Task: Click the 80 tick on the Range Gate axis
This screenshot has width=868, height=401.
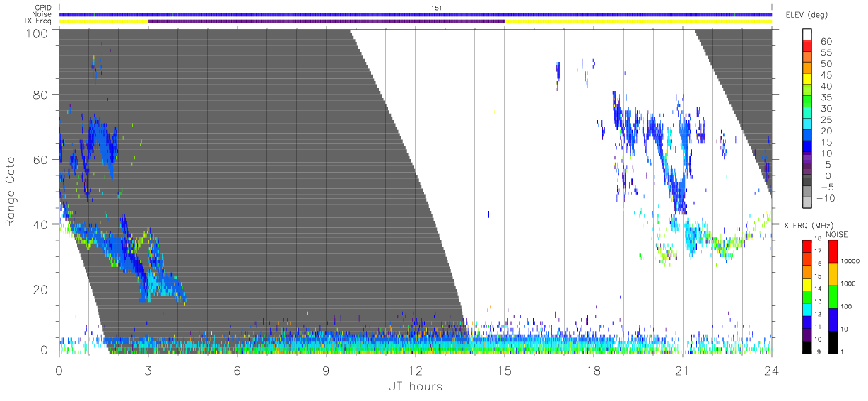Action: (x=41, y=95)
